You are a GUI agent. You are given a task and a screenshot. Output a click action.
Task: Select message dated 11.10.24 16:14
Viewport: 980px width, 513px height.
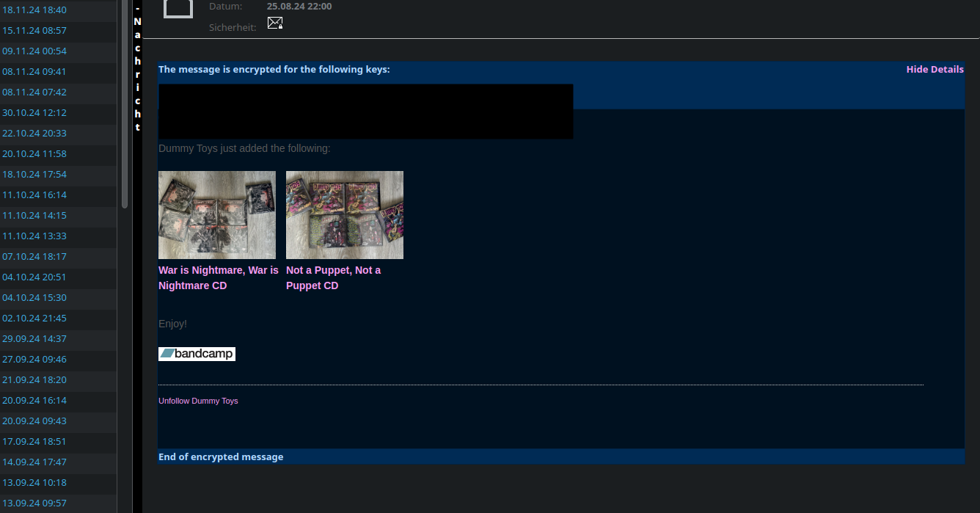(59, 195)
